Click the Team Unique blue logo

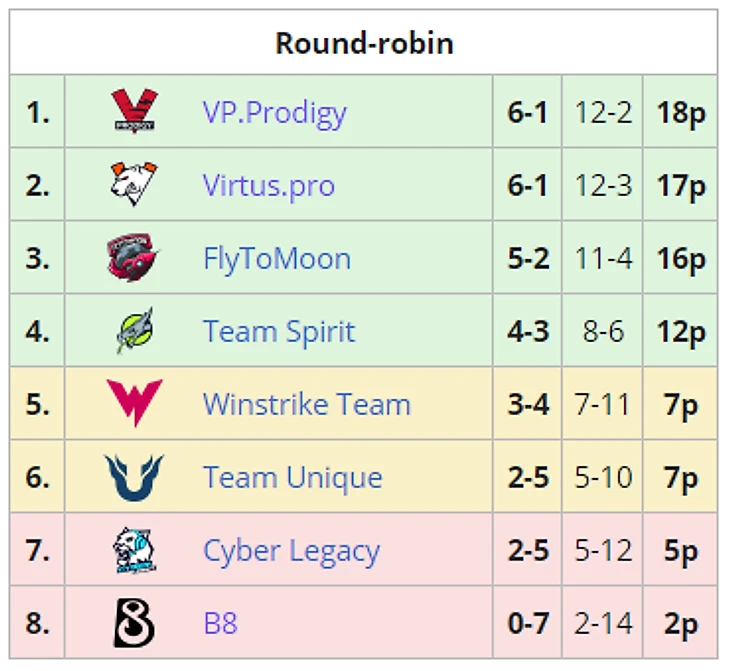[x=134, y=477]
